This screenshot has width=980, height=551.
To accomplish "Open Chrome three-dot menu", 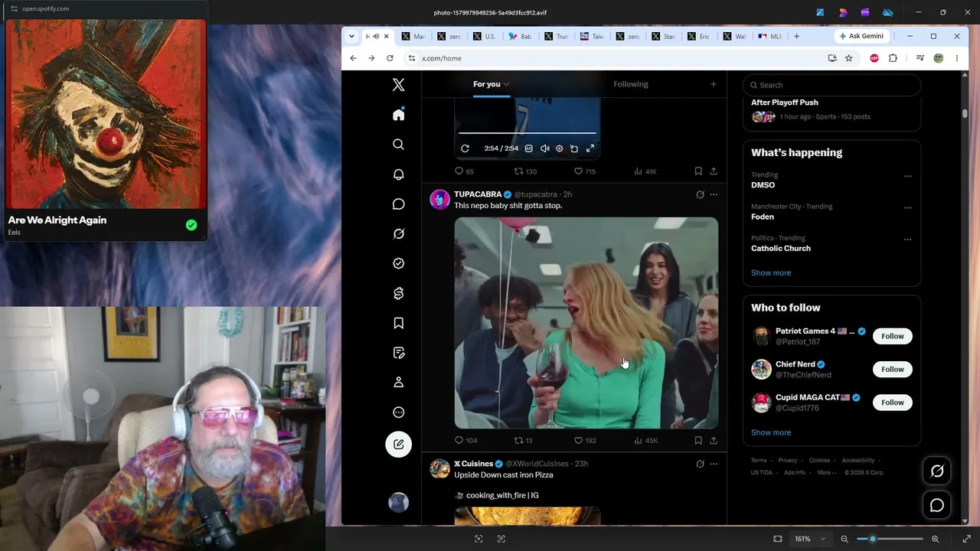I will 956,58.
